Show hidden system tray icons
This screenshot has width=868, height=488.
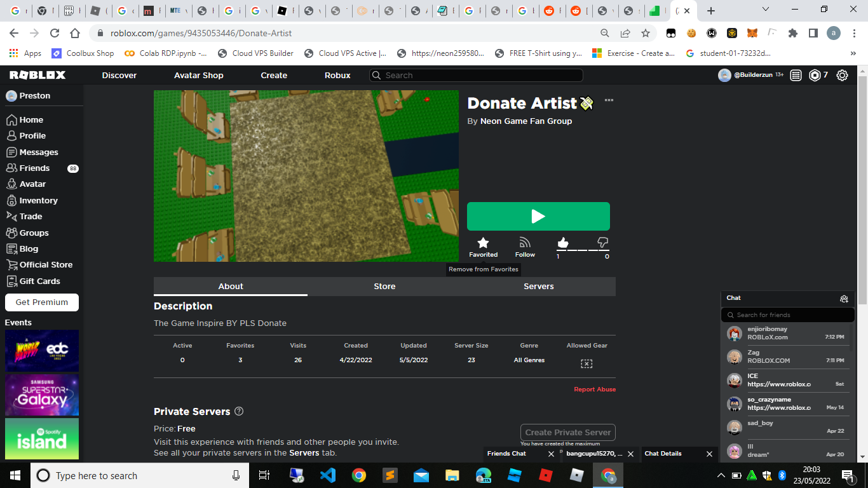tap(721, 475)
